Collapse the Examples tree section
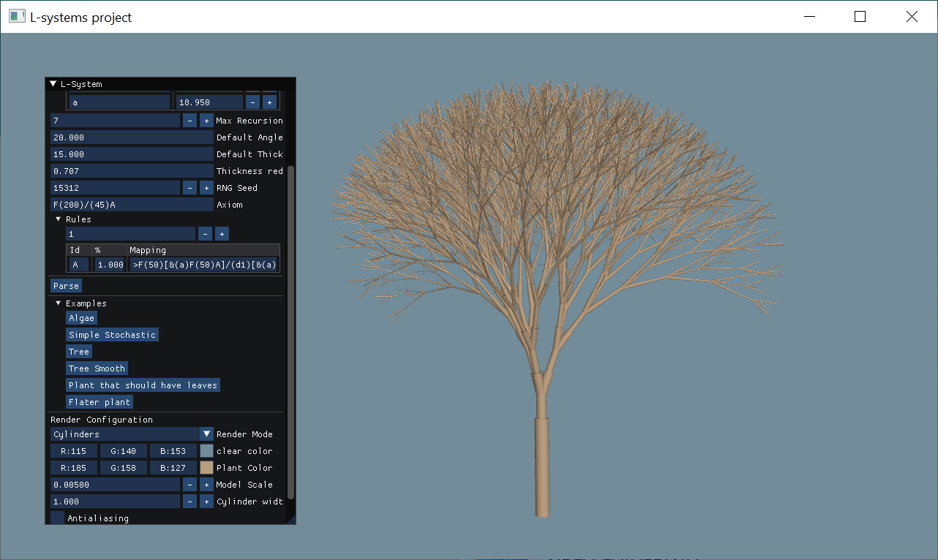938x560 pixels. [x=59, y=303]
